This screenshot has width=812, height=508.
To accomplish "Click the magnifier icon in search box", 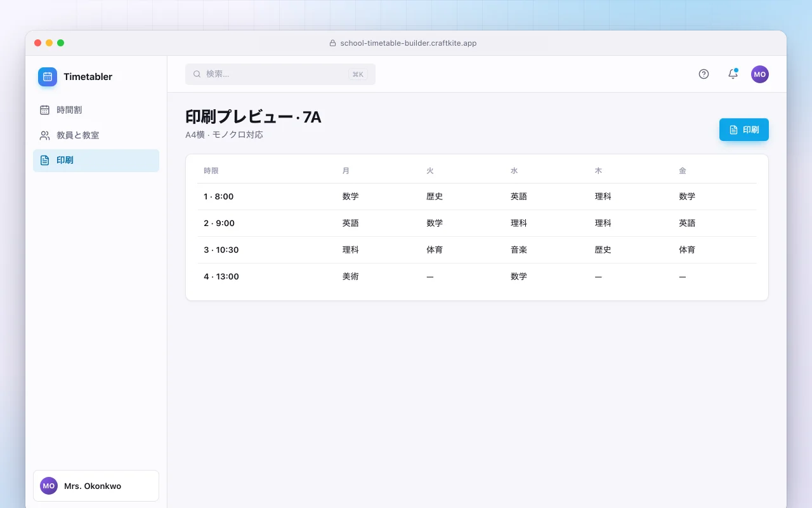I will [x=197, y=74].
